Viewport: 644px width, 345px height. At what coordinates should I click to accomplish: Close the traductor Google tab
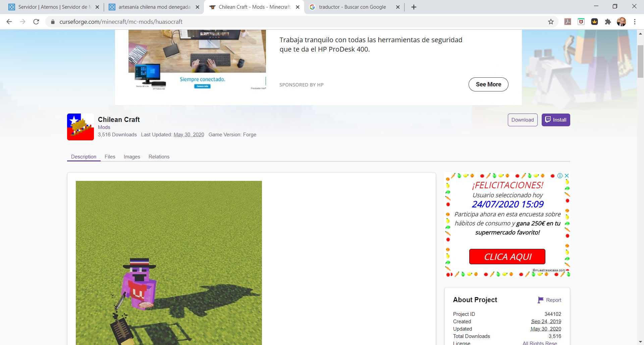point(398,7)
